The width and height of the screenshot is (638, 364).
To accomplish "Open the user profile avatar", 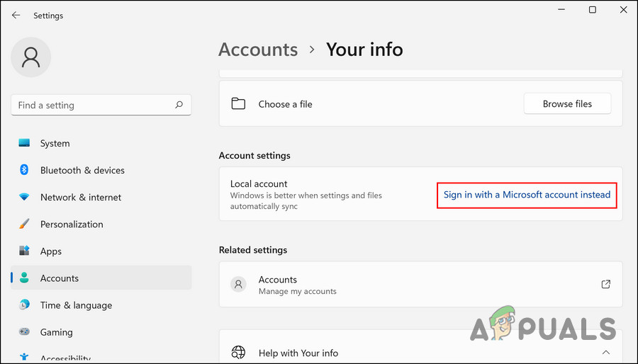I will (31, 57).
